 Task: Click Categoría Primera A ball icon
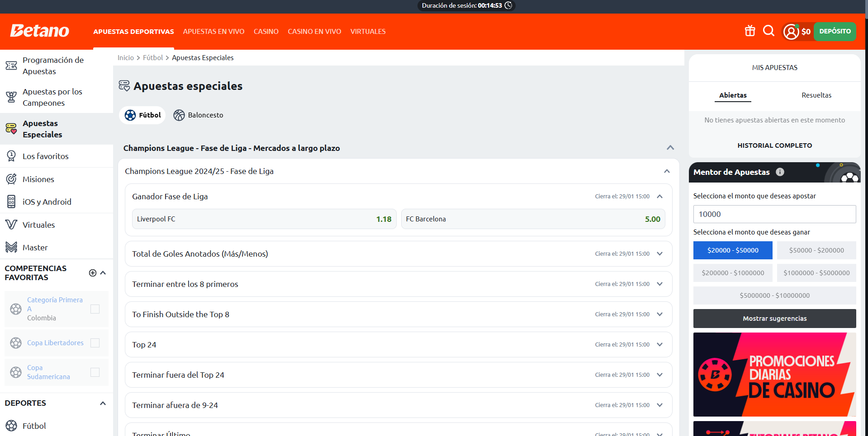16,309
